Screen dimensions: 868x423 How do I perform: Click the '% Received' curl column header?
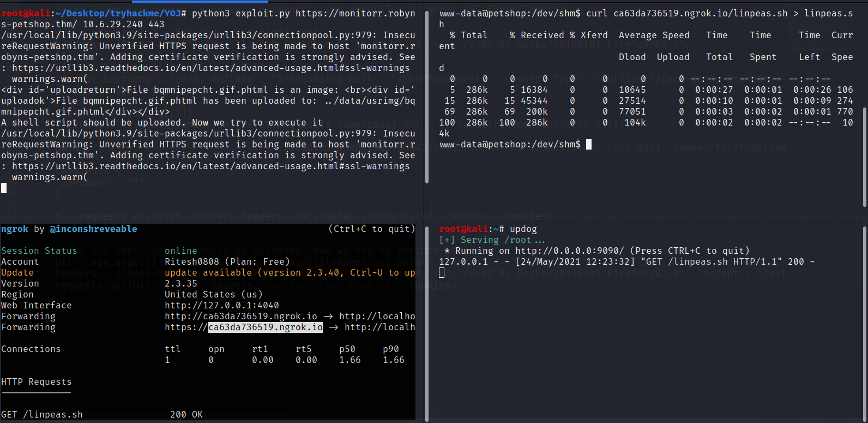537,35
